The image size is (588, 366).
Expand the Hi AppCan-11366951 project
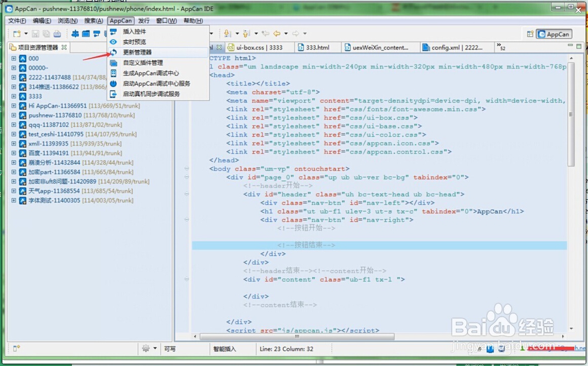tap(14, 106)
